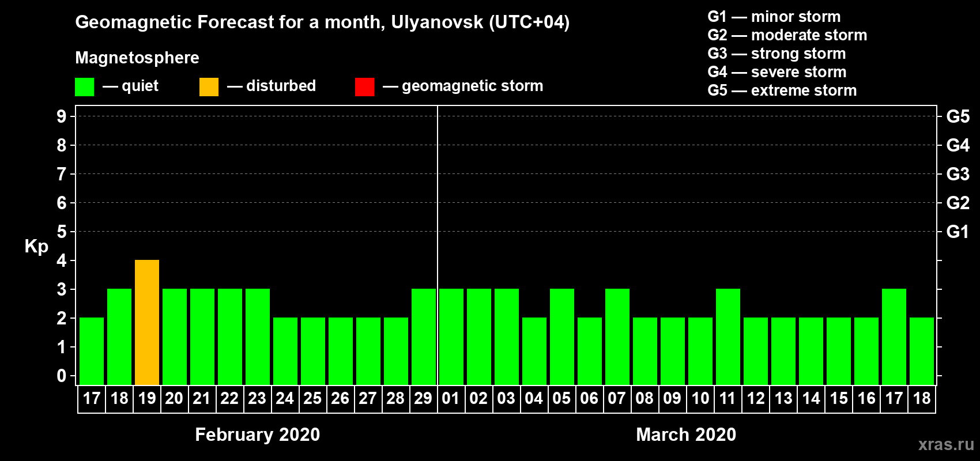Click the G3 label on right axis
The image size is (980, 461).
coord(958,174)
